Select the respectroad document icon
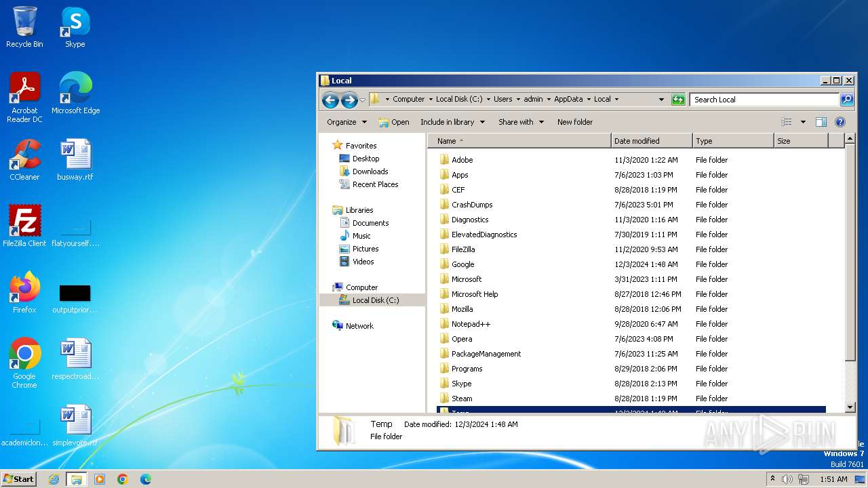Screen dimensions: 868x488 75,359
